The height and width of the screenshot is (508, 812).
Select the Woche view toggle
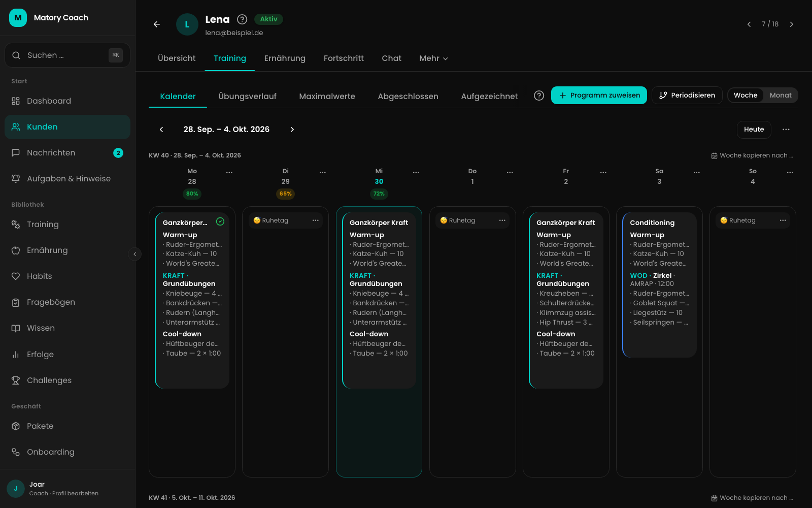pyautogui.click(x=746, y=96)
